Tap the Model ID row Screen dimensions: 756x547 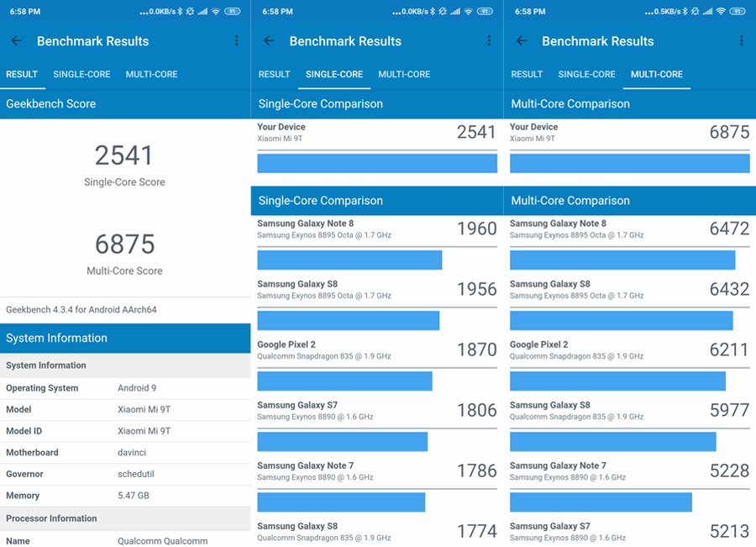(125, 431)
